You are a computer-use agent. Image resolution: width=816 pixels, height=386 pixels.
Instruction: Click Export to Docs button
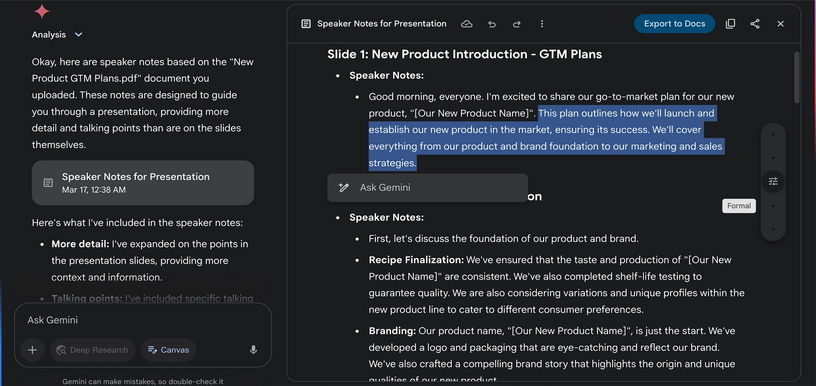pyautogui.click(x=674, y=24)
